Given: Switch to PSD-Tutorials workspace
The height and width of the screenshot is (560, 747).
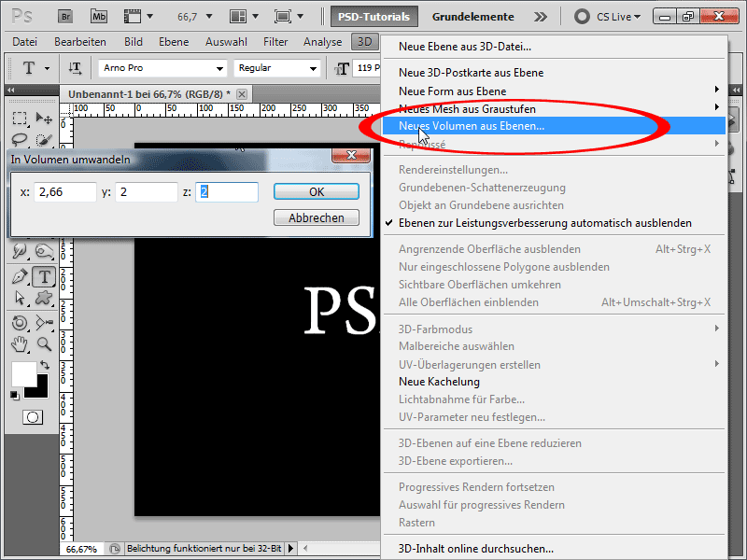Looking at the screenshot, I should (374, 17).
